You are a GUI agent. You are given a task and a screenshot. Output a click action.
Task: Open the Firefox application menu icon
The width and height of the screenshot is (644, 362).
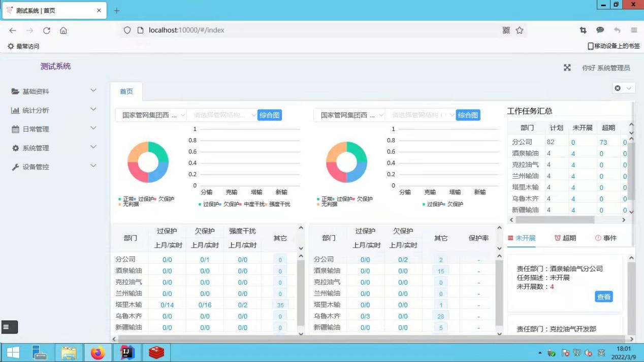(634, 30)
